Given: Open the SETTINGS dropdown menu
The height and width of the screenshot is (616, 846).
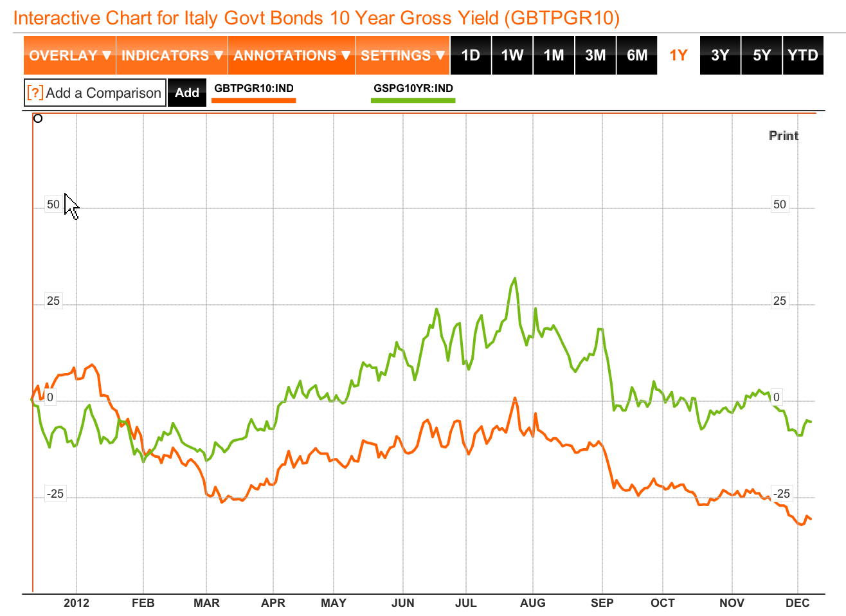Looking at the screenshot, I should tap(402, 55).
